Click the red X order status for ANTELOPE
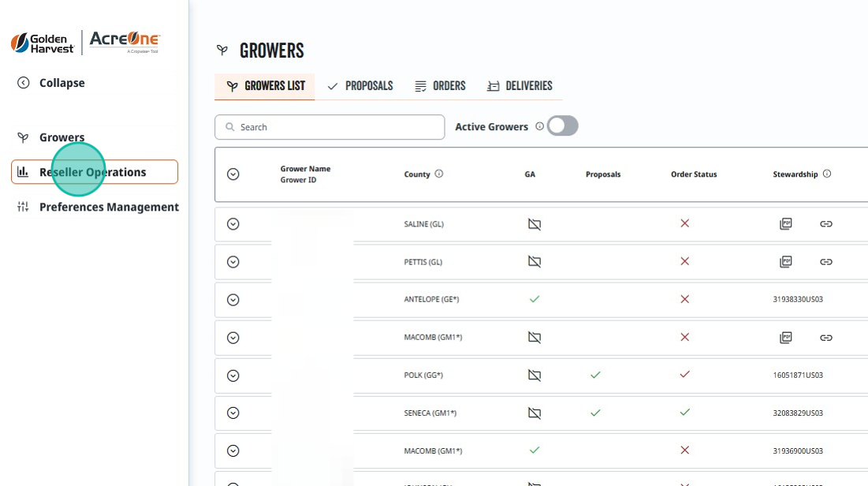The width and height of the screenshot is (868, 486). pos(685,299)
